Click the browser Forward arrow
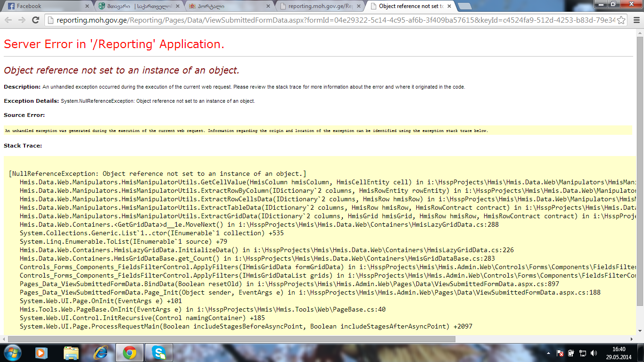The width and height of the screenshot is (644, 362). tap(22, 20)
